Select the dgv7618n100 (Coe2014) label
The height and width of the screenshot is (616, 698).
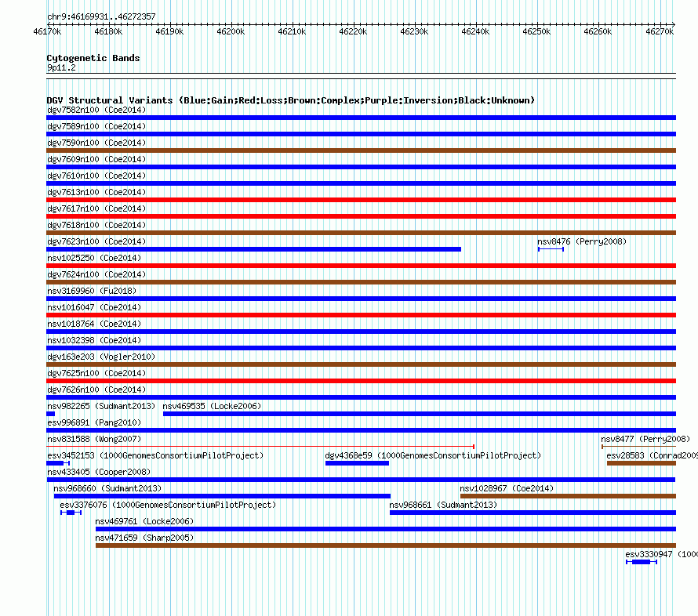point(96,225)
